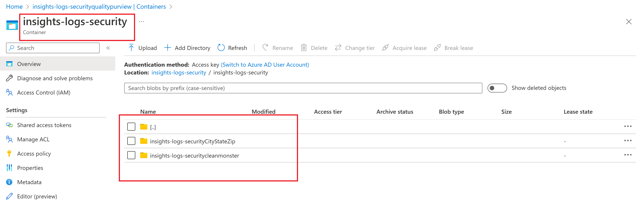Screen dimensions: 644x208
Task: Select the insights-logs-securitycleanmonster folder checkbox
Action: (x=131, y=155)
